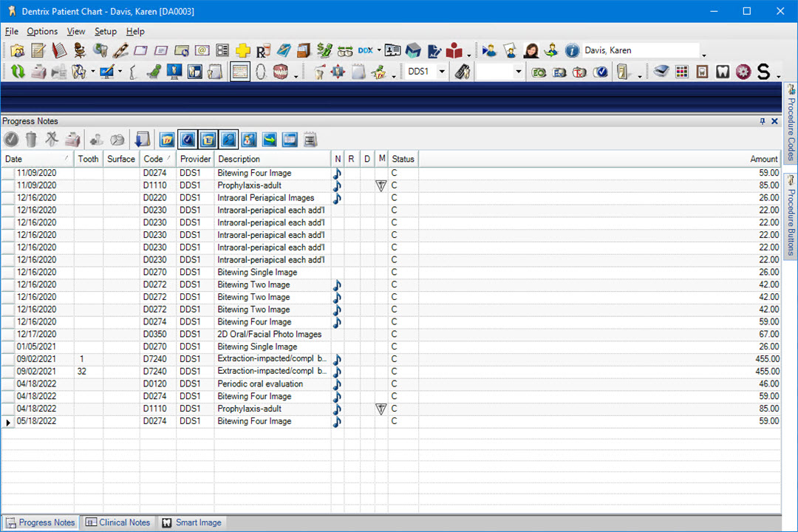Image resolution: width=798 pixels, height=532 pixels.
Task: Click the yellow plus medical cross icon
Action: coord(242,50)
